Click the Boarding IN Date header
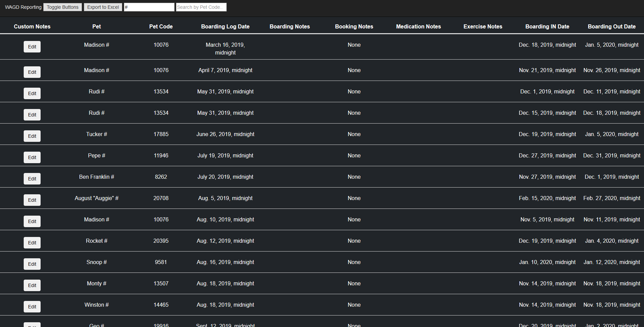This screenshot has height=327, width=644. point(547,26)
